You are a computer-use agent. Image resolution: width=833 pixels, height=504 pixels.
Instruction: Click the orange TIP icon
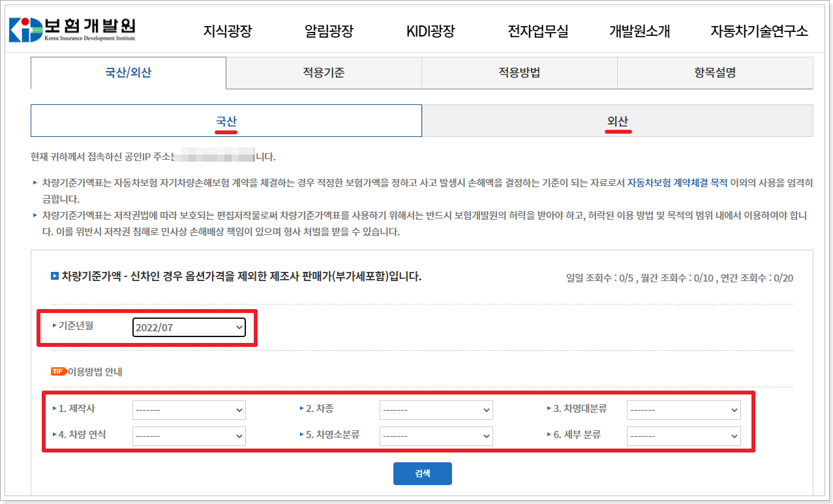pyautogui.click(x=59, y=372)
